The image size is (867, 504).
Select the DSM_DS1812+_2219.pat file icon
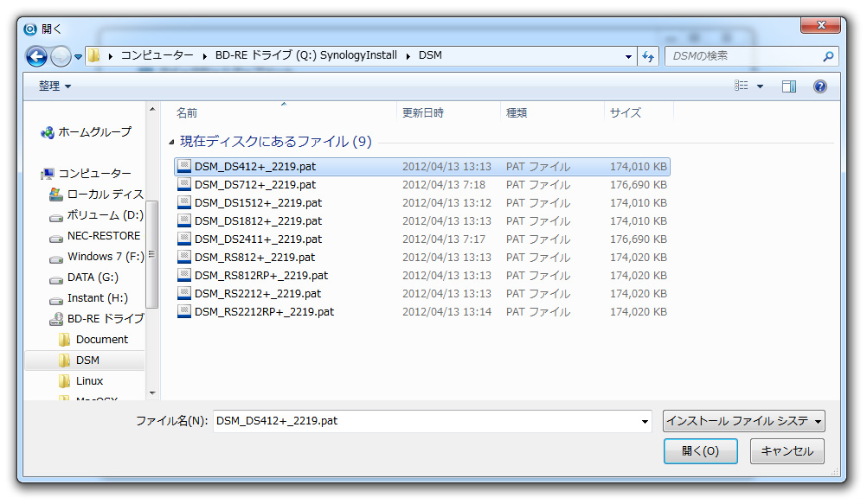point(184,221)
